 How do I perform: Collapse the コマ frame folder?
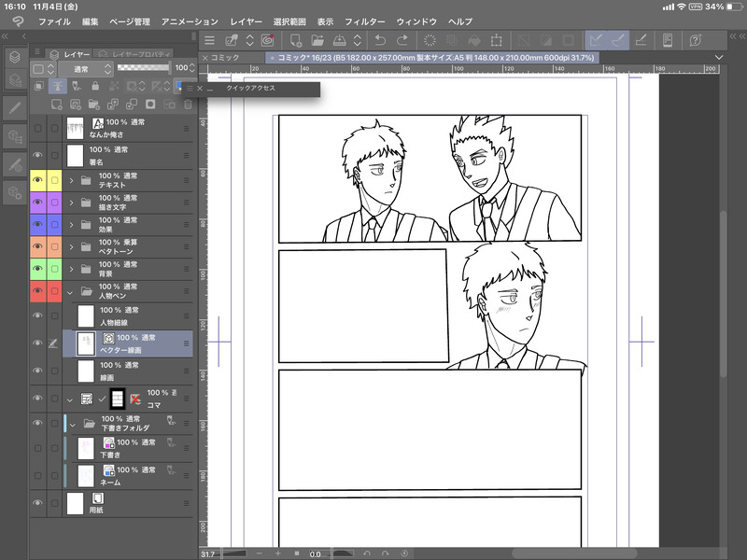pyautogui.click(x=71, y=399)
